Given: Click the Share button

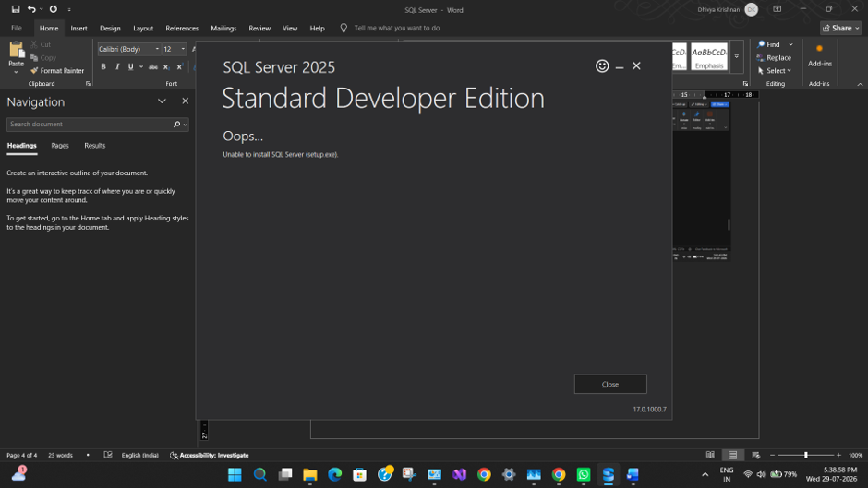Looking at the screenshot, I should [x=840, y=28].
